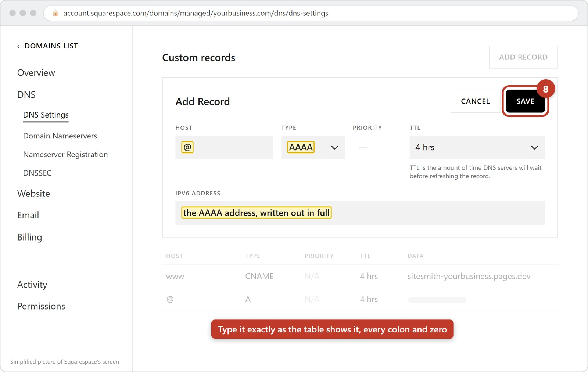Image resolution: width=588 pixels, height=372 pixels.
Task: Click the DATA column header
Action: [416, 256]
